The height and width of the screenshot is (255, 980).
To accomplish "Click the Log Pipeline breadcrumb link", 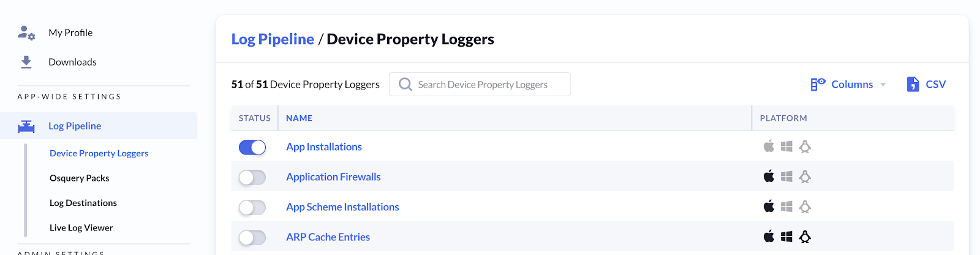I will pyautogui.click(x=273, y=39).
